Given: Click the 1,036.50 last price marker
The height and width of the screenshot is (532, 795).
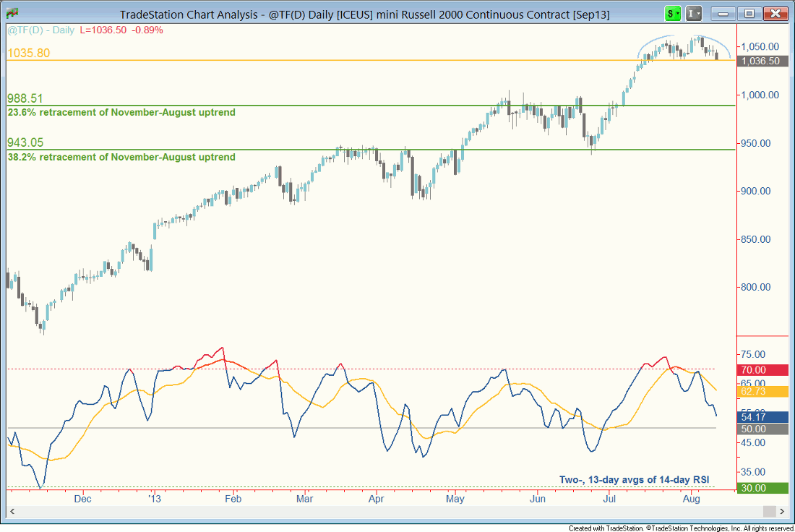Looking at the screenshot, I should coord(762,61).
